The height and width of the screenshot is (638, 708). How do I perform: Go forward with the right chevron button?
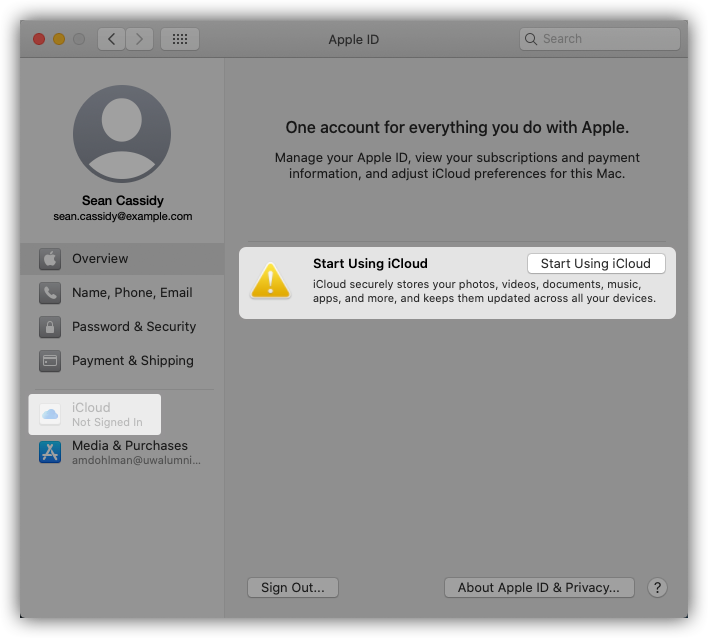[x=140, y=39]
